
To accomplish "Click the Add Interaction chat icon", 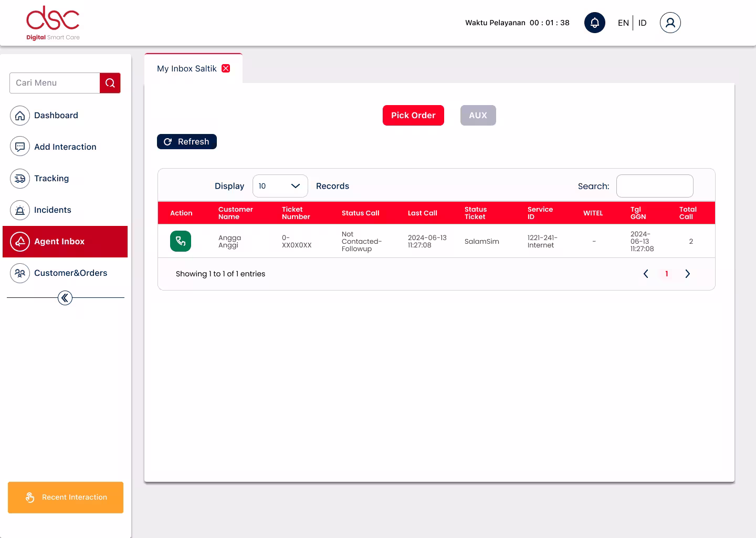I will [x=20, y=147].
